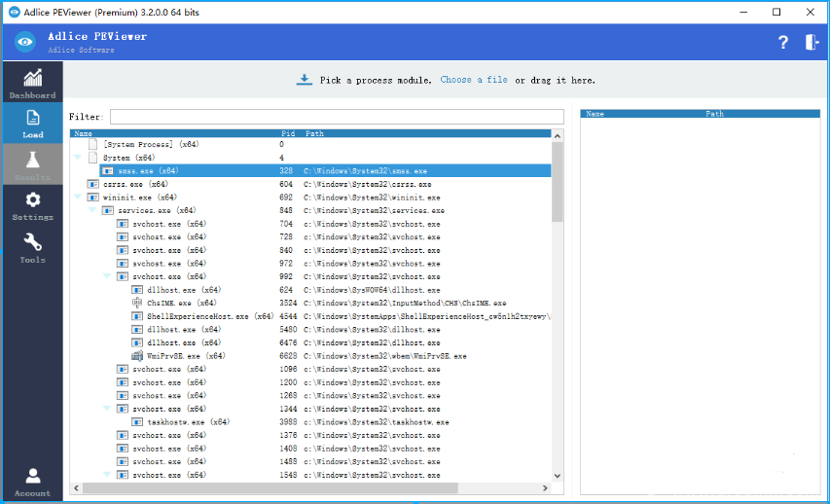830x504 pixels.
Task: Click icon of dllhost.exe with Pid 624
Action: 137,290
